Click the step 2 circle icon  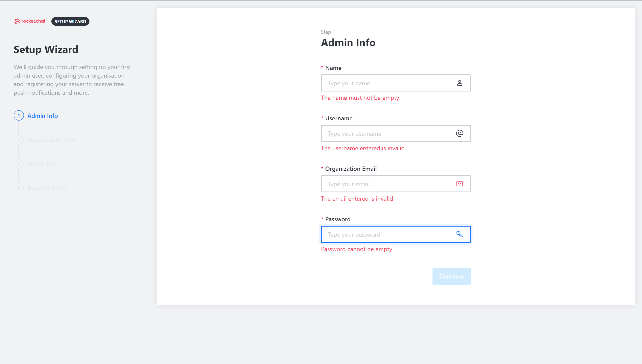pos(19,140)
